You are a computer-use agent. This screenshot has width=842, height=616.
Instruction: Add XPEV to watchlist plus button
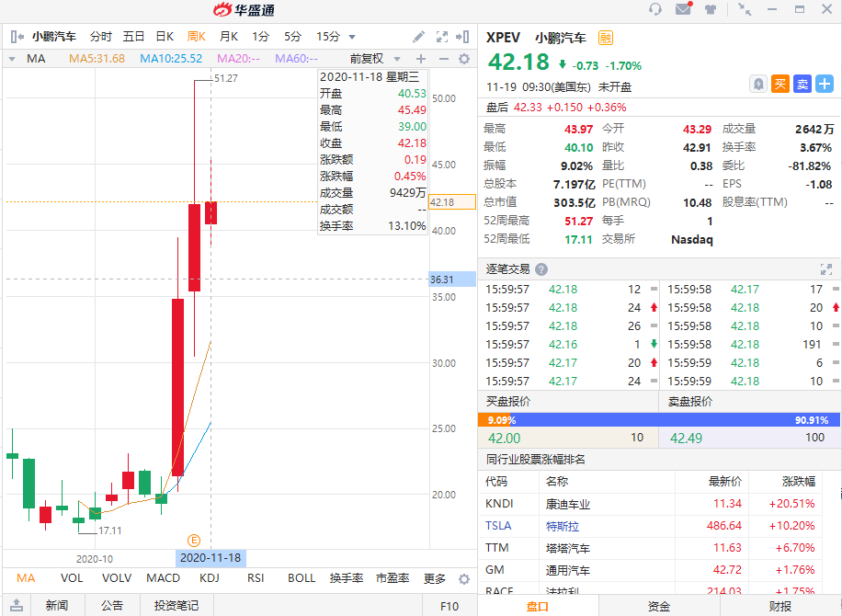(825, 84)
